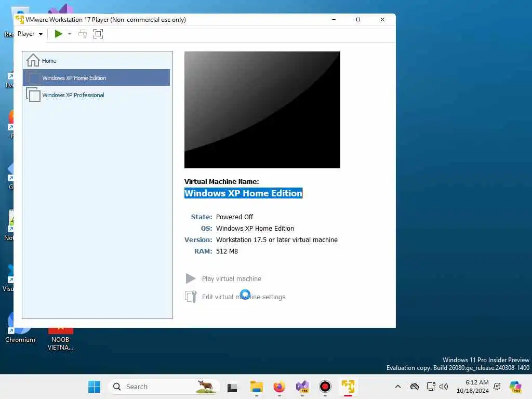Open File Explorer from taskbar
The width and height of the screenshot is (532, 399).
[257, 387]
